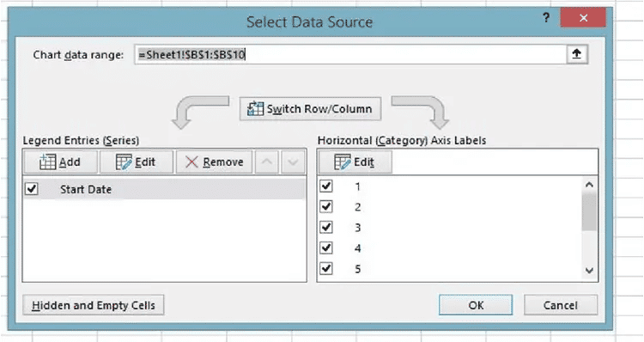644x342 pixels.
Task: Click the axis labels scrollbar thumb
Action: coord(589,212)
